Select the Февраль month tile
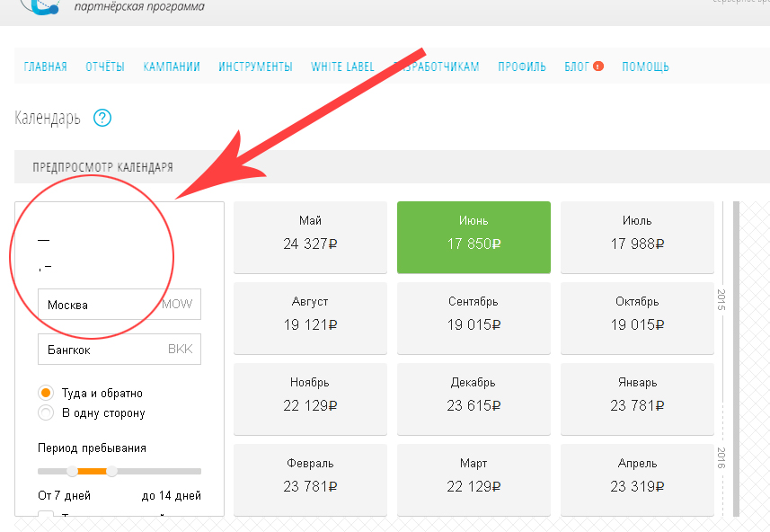 310,481
